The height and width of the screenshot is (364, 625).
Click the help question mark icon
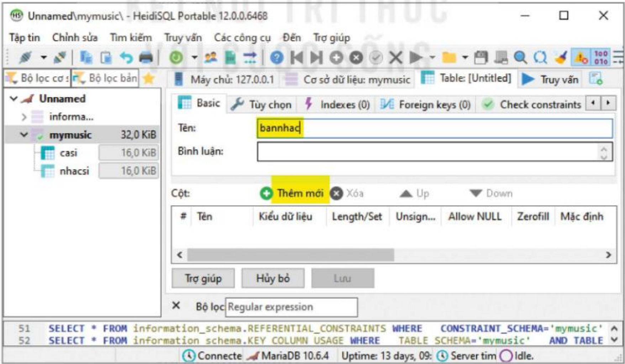click(x=277, y=57)
